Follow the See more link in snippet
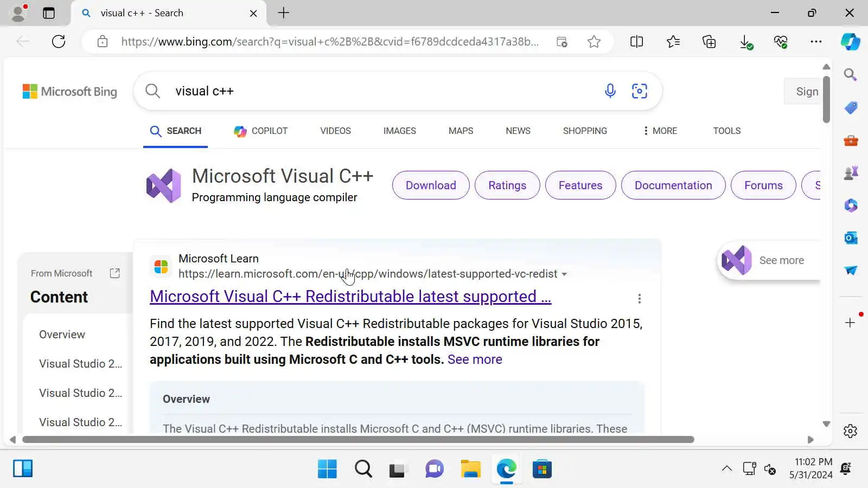The height and width of the screenshot is (488, 868). point(475,359)
